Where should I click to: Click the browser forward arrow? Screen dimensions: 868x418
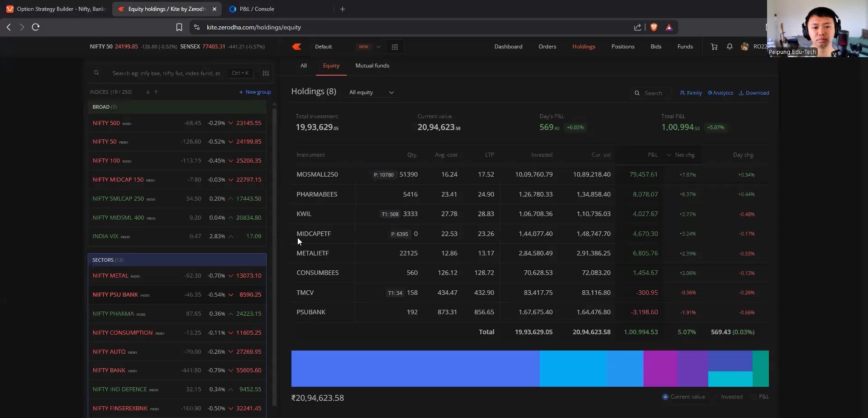(x=22, y=27)
